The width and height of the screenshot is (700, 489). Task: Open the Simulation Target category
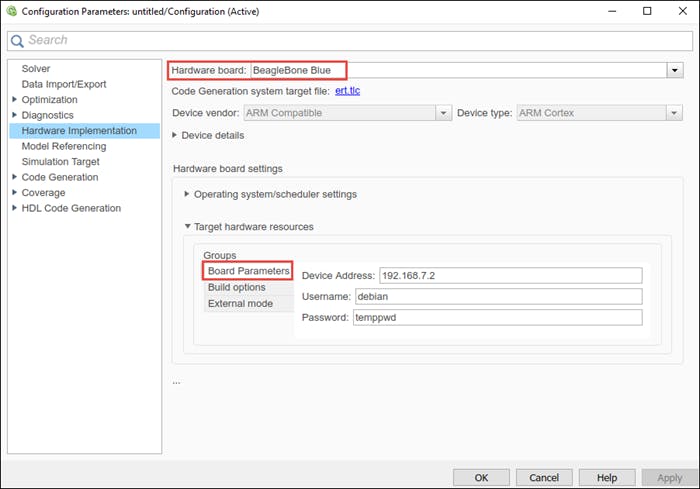(60, 162)
